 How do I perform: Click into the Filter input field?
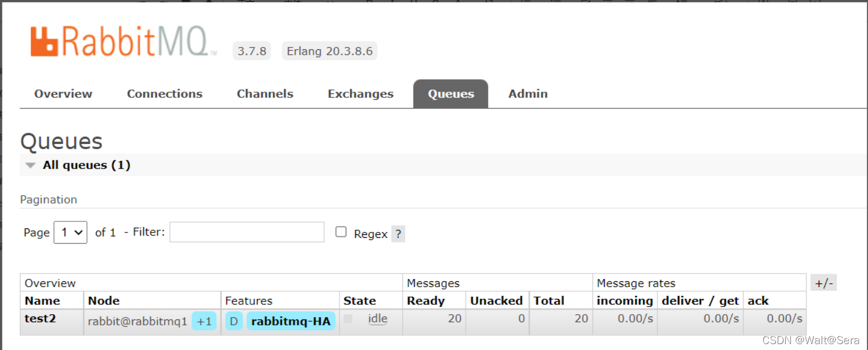247,232
